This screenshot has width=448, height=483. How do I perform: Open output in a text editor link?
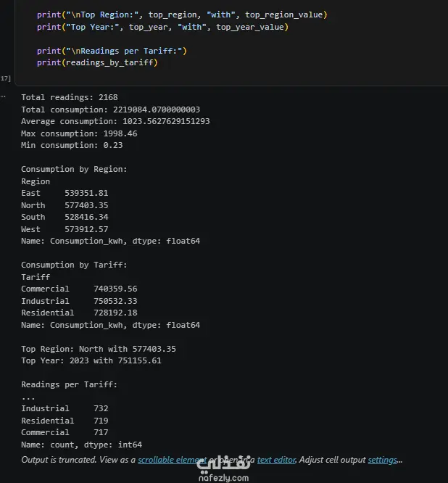(276, 460)
